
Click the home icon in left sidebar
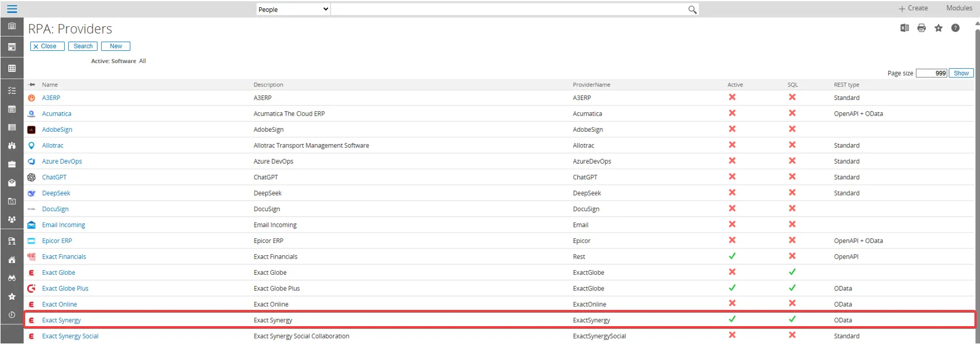point(12,260)
